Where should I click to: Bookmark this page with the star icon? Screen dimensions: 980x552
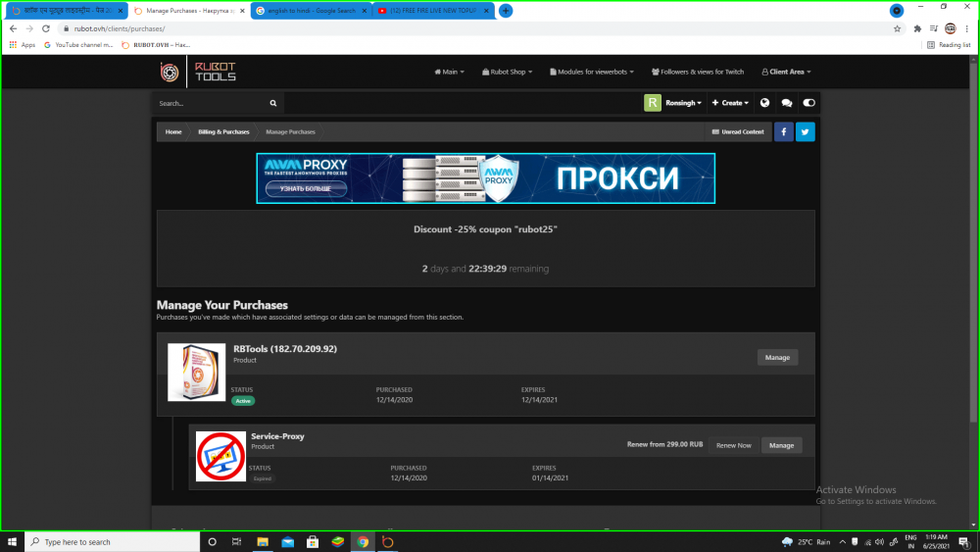coord(897,28)
